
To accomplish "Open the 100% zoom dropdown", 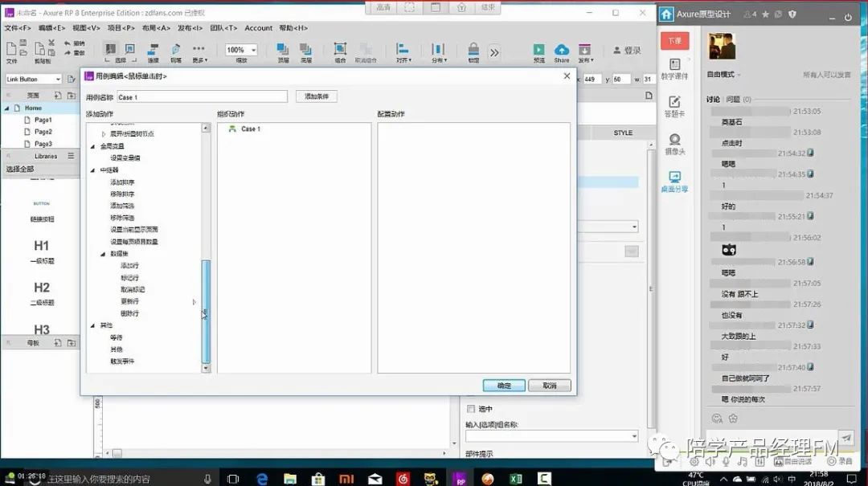I will click(253, 50).
